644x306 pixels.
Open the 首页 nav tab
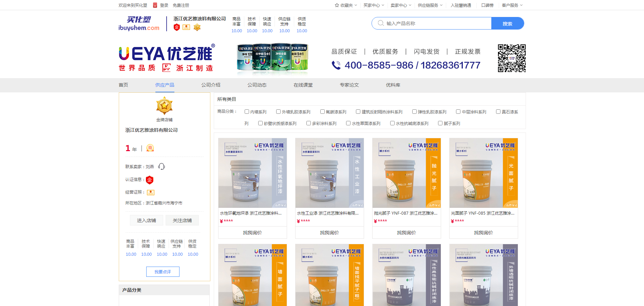124,85
